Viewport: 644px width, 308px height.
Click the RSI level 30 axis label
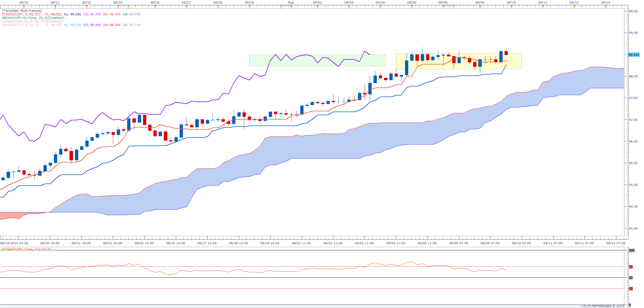(631, 289)
